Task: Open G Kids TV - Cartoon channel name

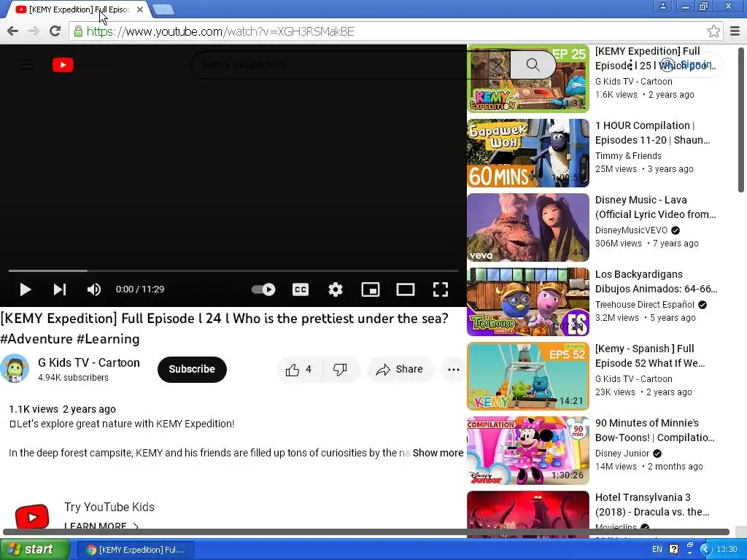Action: (x=88, y=362)
